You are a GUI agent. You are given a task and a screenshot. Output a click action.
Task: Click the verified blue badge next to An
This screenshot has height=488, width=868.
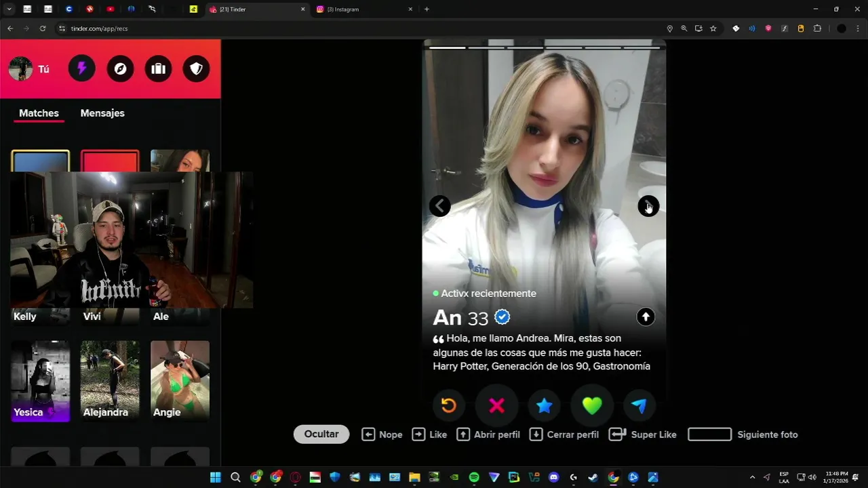click(502, 317)
